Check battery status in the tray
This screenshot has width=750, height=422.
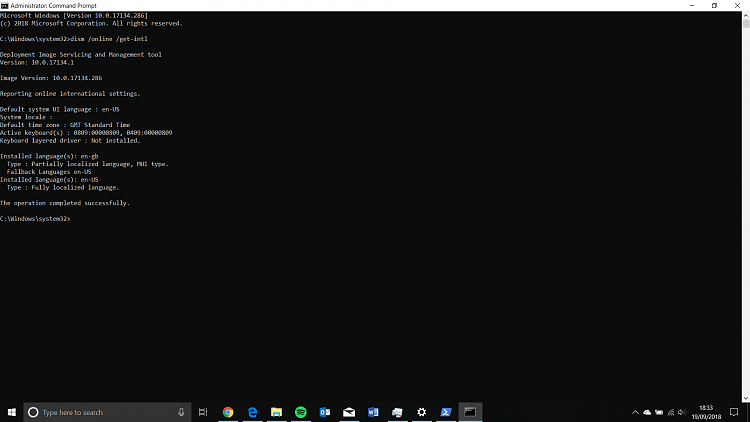[659, 412]
